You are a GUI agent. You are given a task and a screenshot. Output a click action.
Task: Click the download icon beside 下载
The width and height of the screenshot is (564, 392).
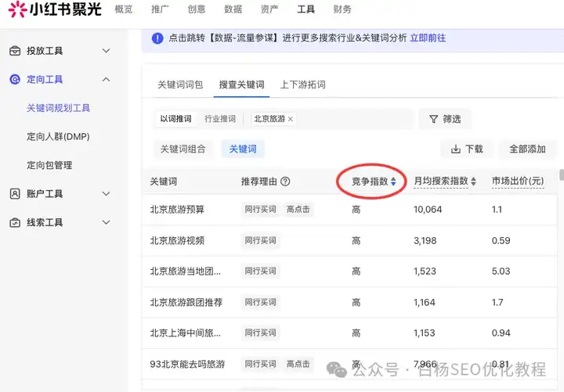point(456,149)
